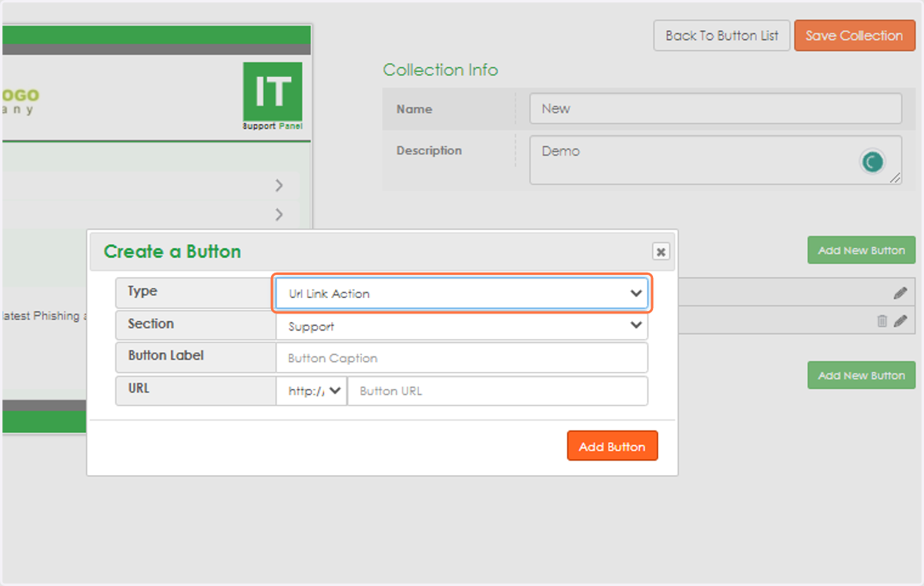Click the Name label in Collection Info
This screenshot has height=586, width=924.
point(414,109)
